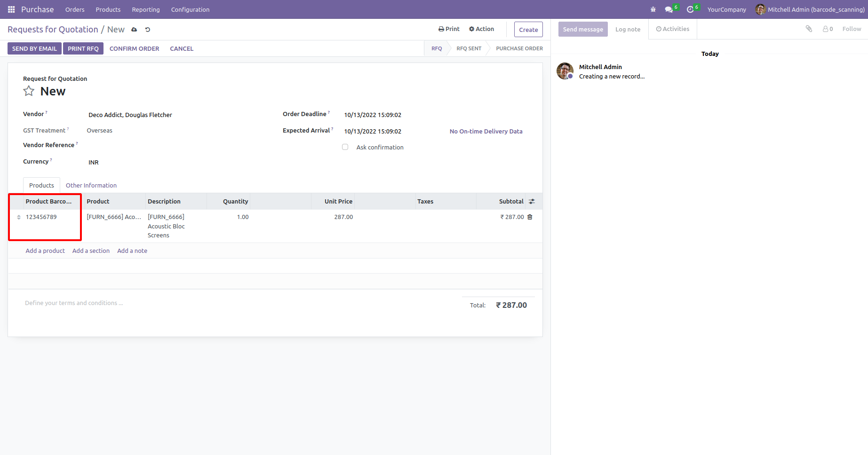
Task: Click the Acoustic Bloc Screens description cell
Action: click(176, 226)
